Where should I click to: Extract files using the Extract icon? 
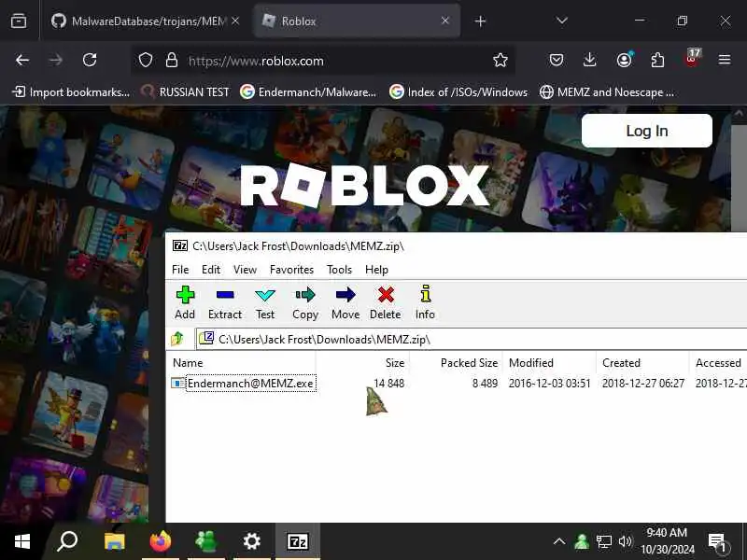225,302
